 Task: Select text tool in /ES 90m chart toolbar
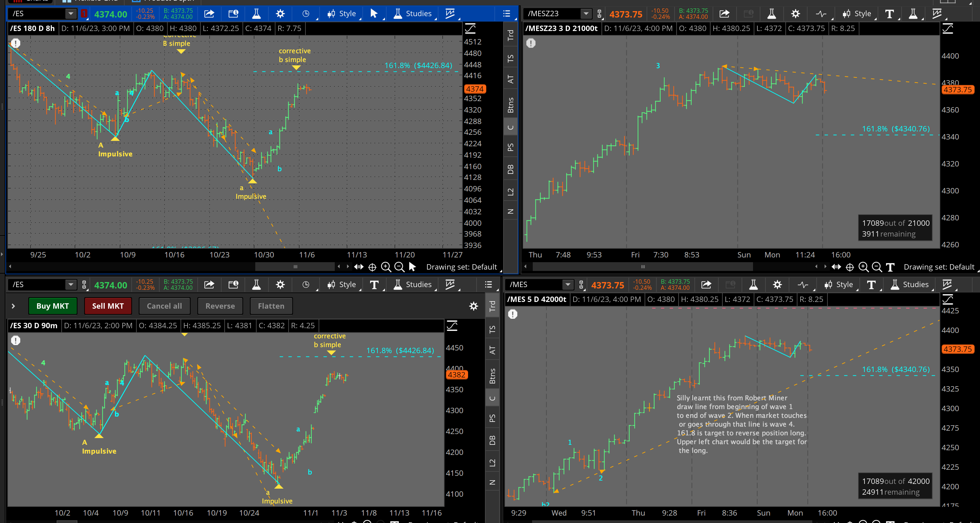tap(374, 285)
